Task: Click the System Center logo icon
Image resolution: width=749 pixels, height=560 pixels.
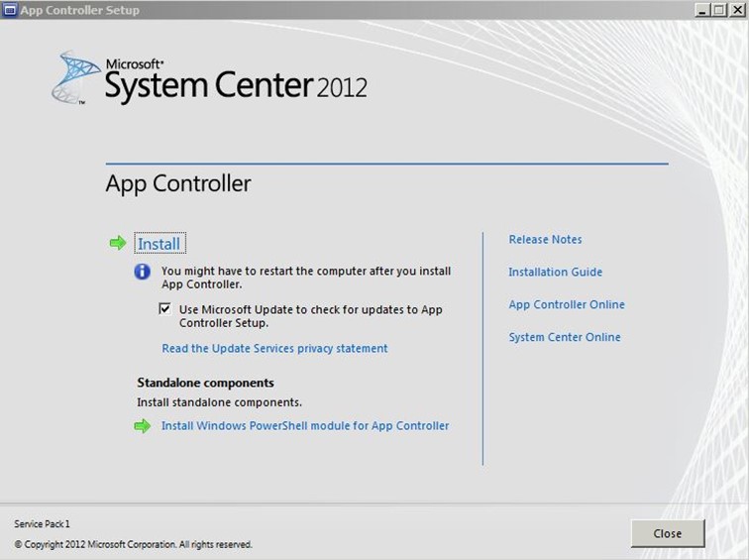Action: click(x=76, y=77)
